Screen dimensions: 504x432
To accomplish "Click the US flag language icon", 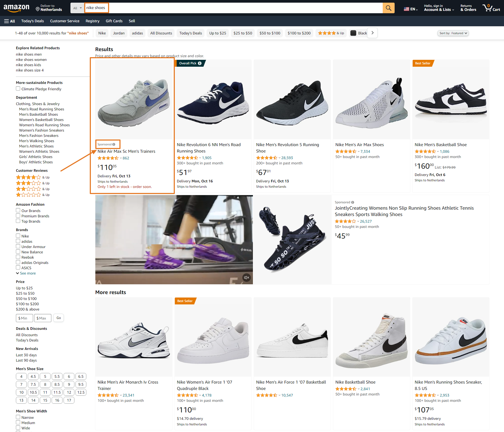I will tap(406, 9).
